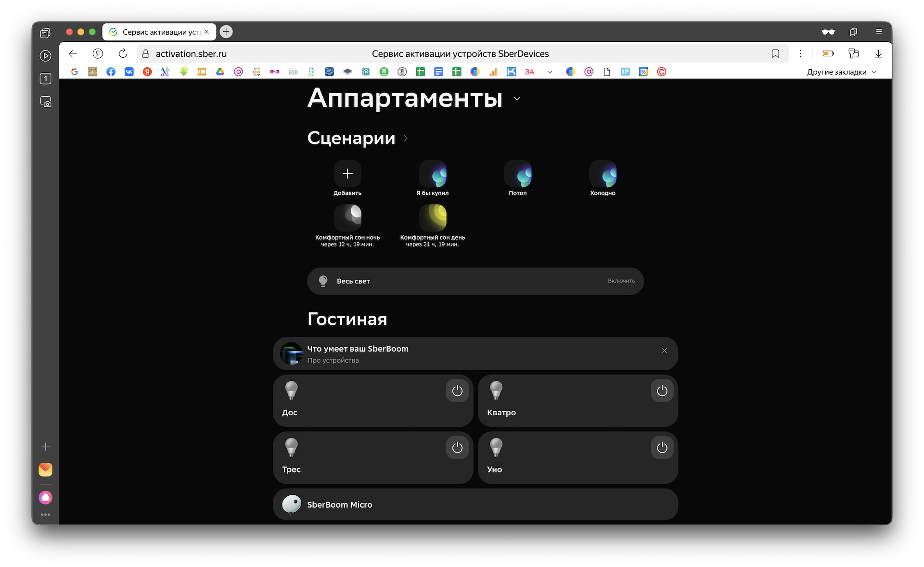The width and height of the screenshot is (924, 567).
Task: Open 'Комфортный сон день' scenario
Action: coord(433,218)
